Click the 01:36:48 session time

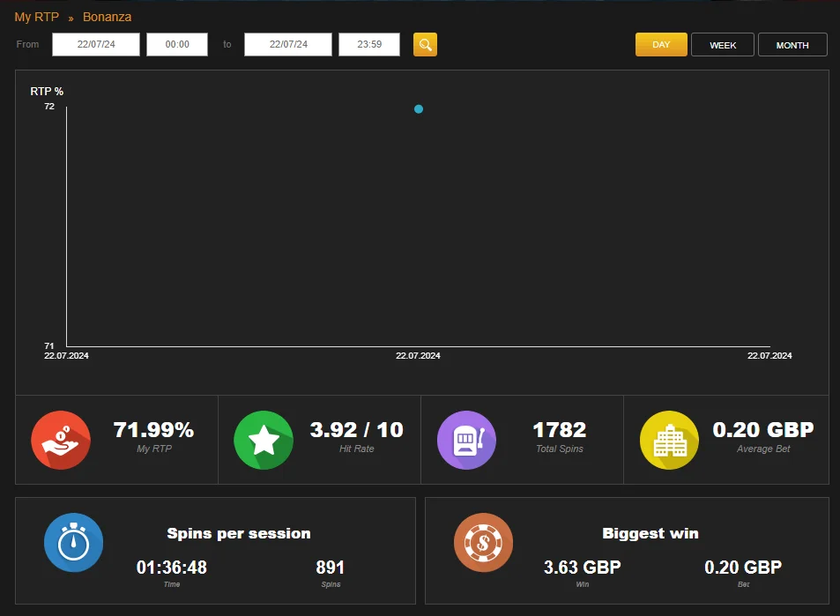click(171, 568)
